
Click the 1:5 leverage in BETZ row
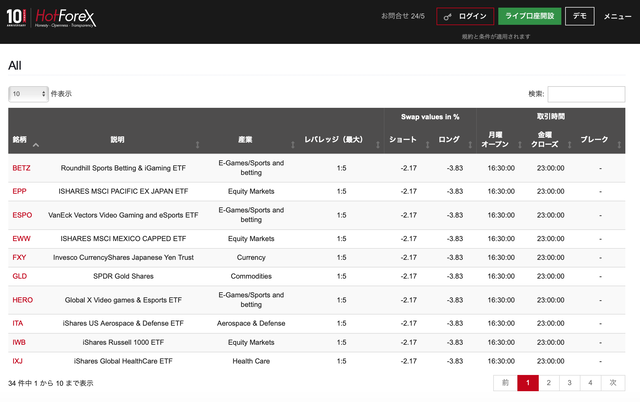[x=342, y=168]
